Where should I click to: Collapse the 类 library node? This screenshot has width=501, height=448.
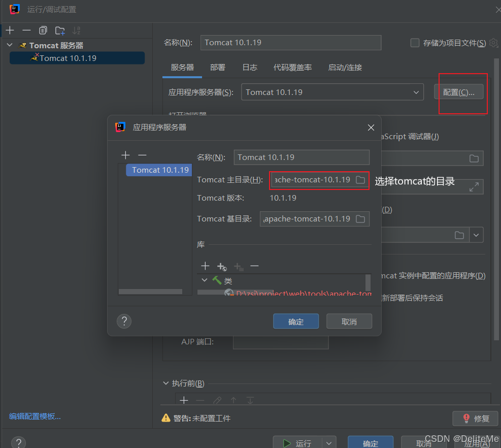pos(205,280)
